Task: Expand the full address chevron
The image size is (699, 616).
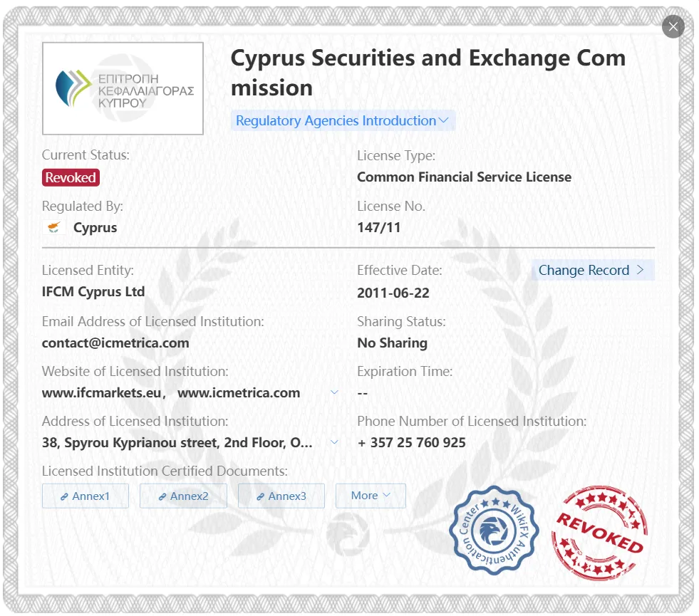Action: click(334, 442)
